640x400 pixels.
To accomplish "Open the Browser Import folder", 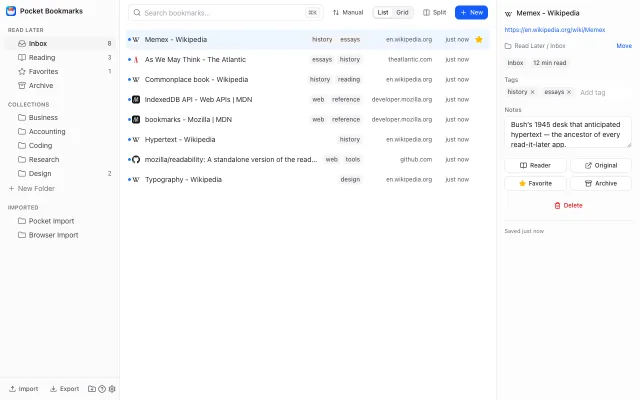I will (60, 235).
